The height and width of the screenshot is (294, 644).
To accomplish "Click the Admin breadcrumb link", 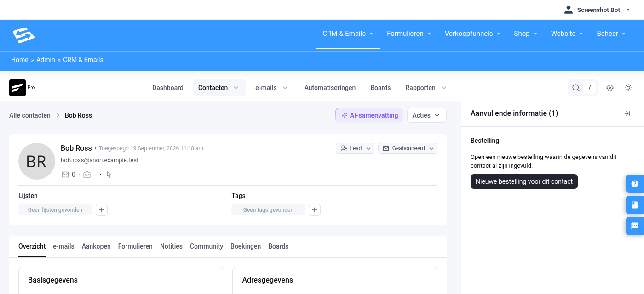I will (x=46, y=60).
